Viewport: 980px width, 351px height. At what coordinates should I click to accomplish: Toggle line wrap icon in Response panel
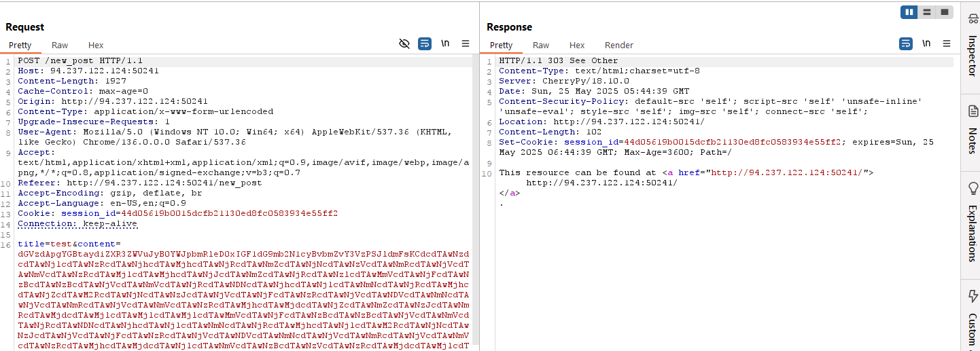tap(906, 43)
